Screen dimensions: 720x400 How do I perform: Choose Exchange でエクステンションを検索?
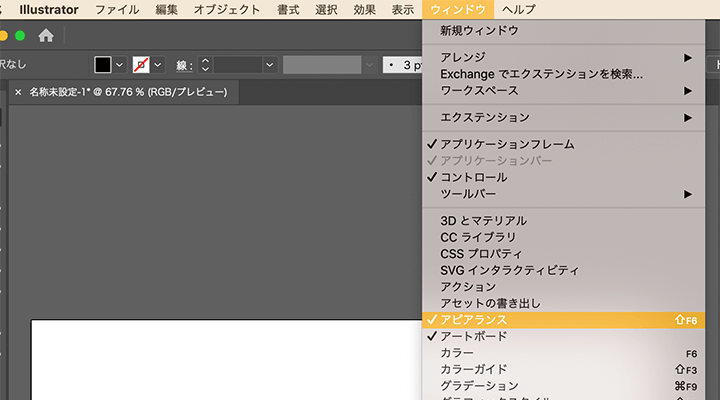point(563,74)
